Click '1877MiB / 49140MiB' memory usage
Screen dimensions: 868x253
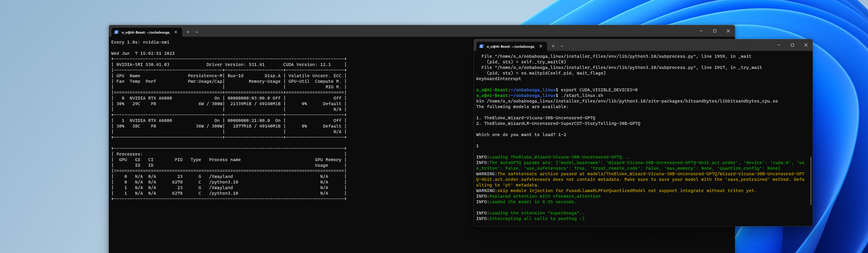256,126
